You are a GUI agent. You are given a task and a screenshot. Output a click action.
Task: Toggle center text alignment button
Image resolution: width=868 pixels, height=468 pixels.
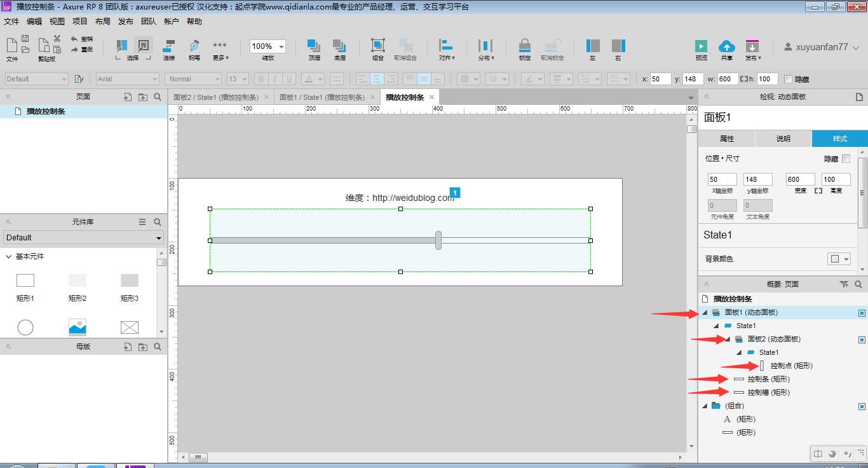(x=377, y=79)
